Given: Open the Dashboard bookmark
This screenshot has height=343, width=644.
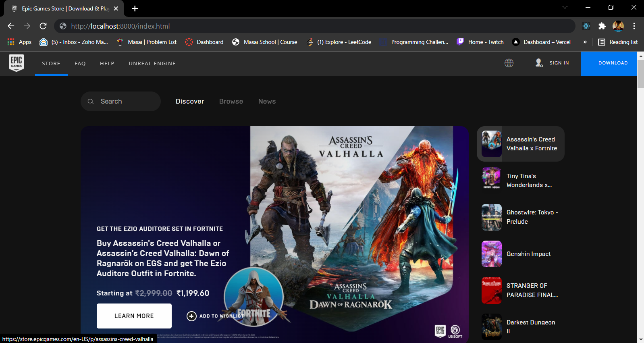Looking at the screenshot, I should (204, 42).
